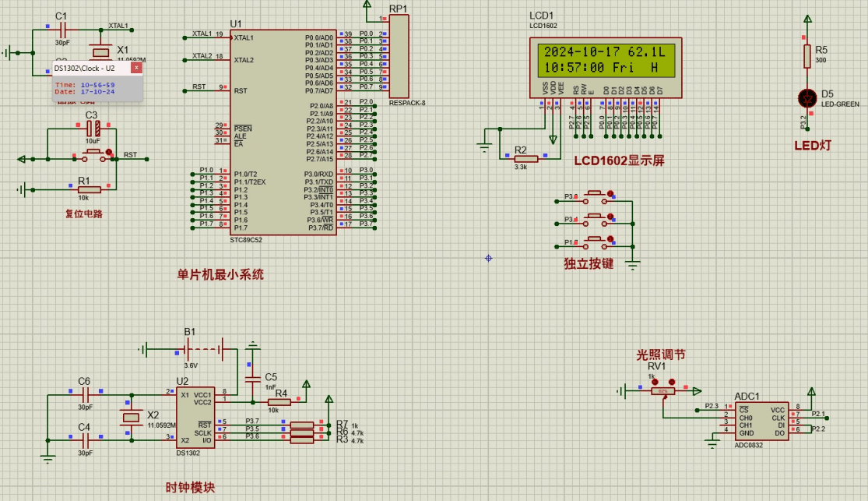Select the green LED D5
This screenshot has height=501, width=868.
point(807,98)
